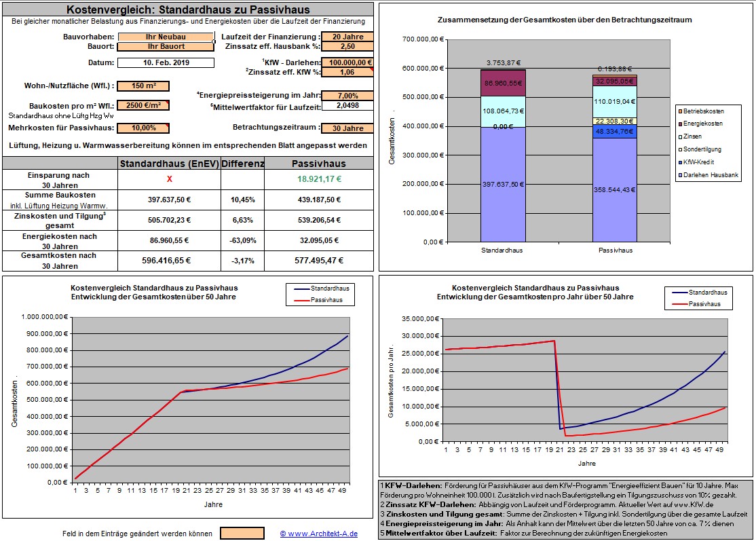Click the Passivhaus Zinsen segment '110.019,04 €'

(x=615, y=102)
